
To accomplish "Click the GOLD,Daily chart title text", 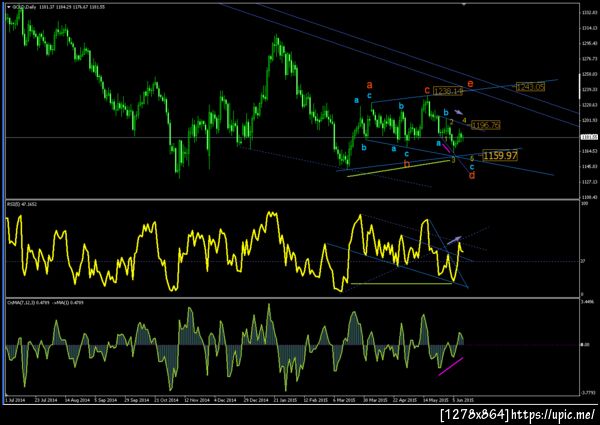I will (24, 7).
